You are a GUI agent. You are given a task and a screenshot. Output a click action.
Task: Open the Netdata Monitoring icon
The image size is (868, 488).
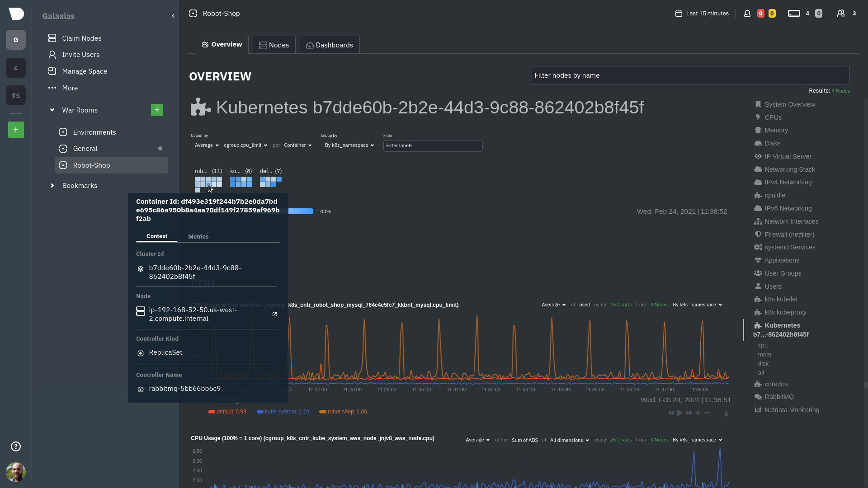[758, 409]
